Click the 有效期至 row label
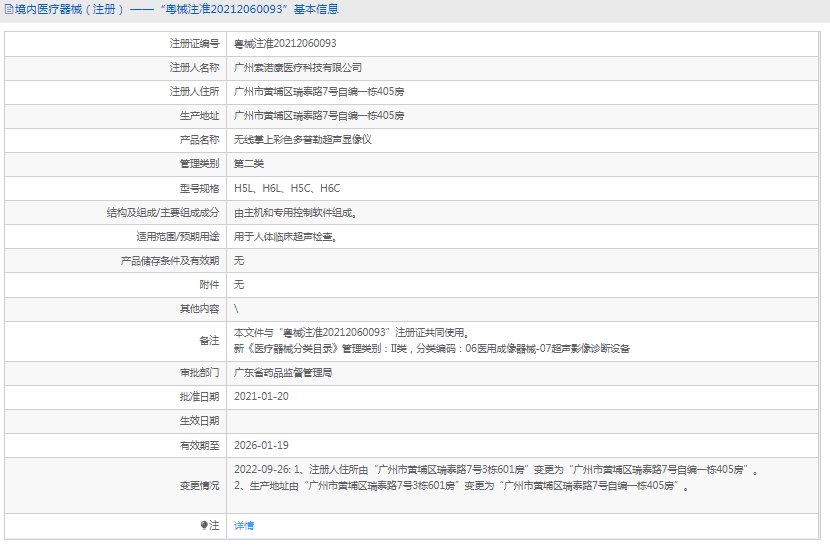Viewport: 830px width, 545px height. pyautogui.click(x=199, y=445)
